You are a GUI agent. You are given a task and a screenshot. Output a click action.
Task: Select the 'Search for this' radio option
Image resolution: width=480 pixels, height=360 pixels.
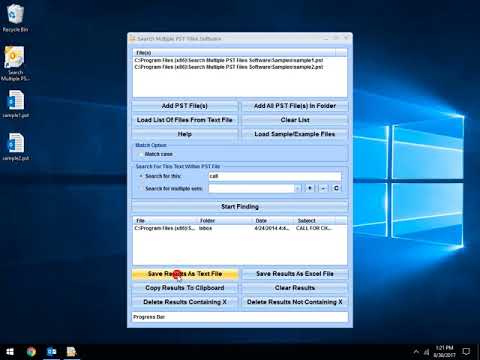(x=141, y=176)
